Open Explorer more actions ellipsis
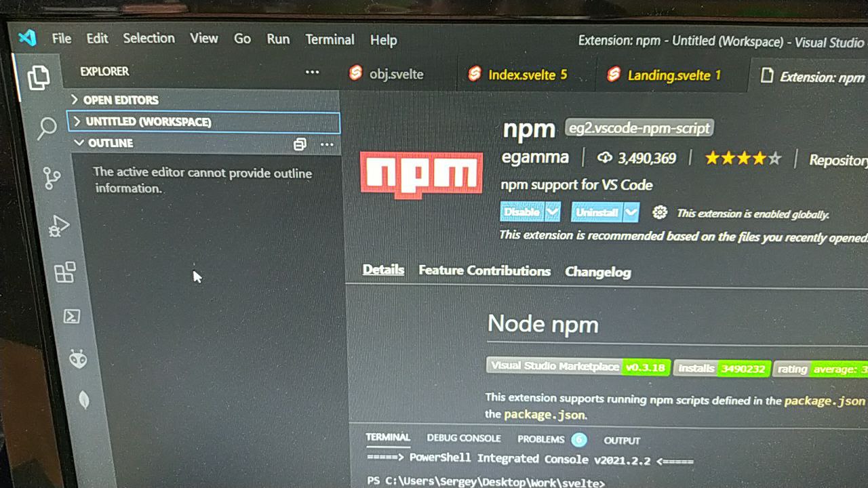The image size is (868, 488). pos(312,72)
